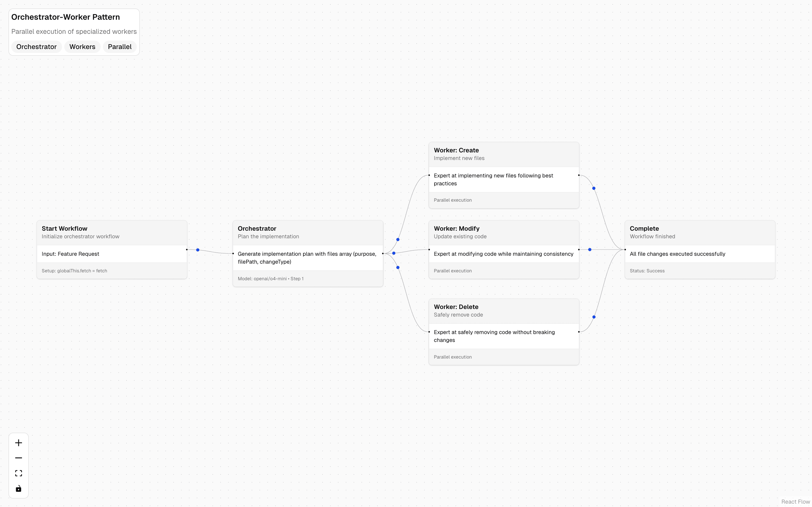Click the Status: Success footer on the Complete node

coord(647,271)
